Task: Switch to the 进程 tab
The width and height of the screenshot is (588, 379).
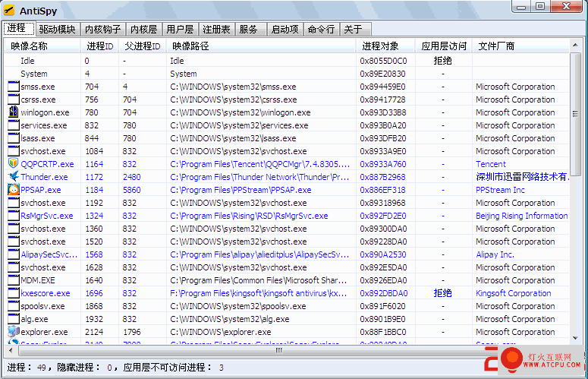Action: coord(18,28)
